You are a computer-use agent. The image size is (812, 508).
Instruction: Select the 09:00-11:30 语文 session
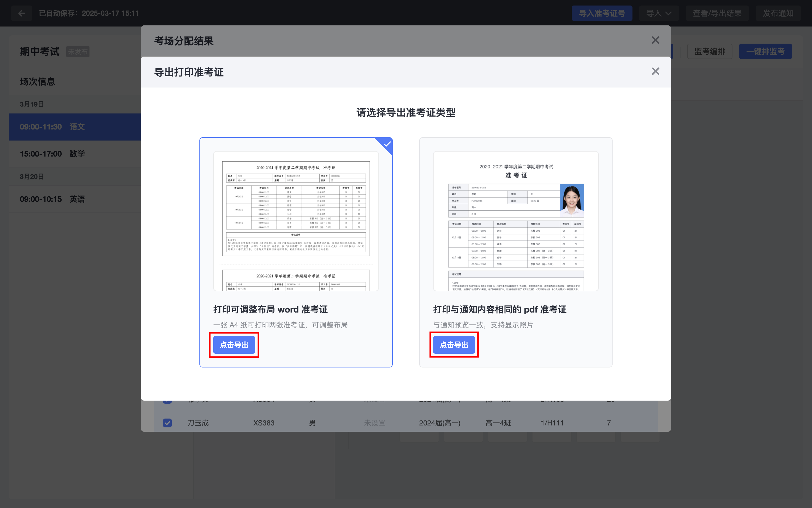[75, 127]
